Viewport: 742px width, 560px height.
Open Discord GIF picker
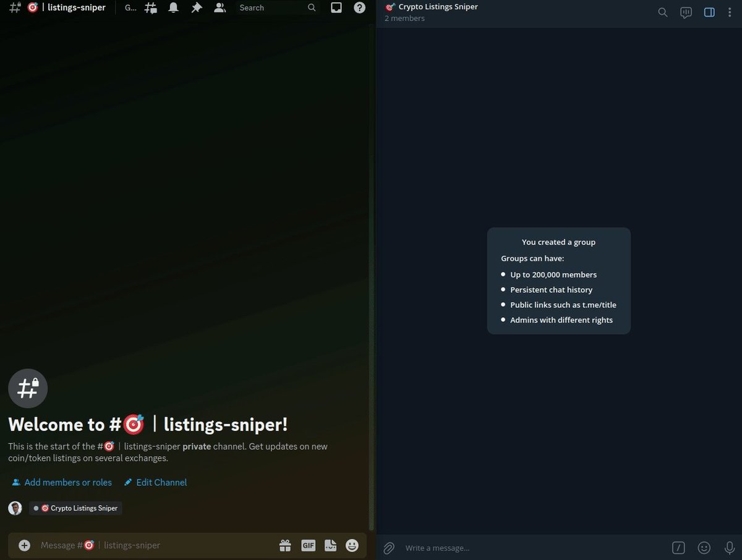(x=308, y=545)
